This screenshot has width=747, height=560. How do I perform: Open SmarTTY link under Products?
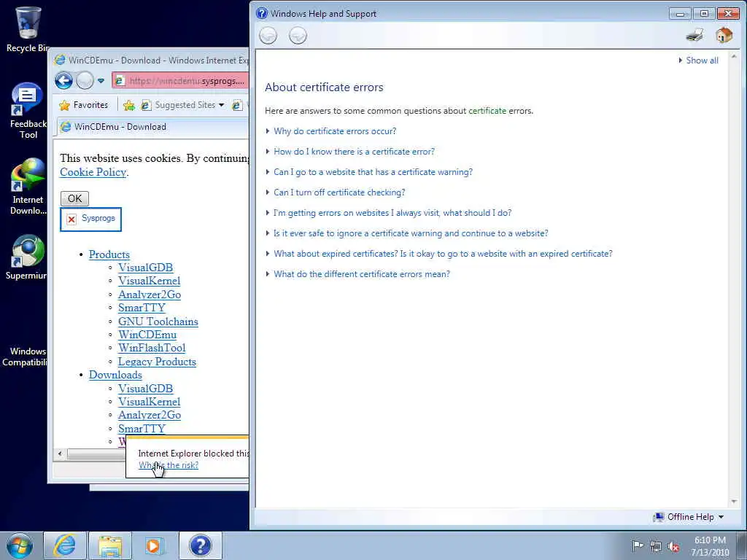142,308
